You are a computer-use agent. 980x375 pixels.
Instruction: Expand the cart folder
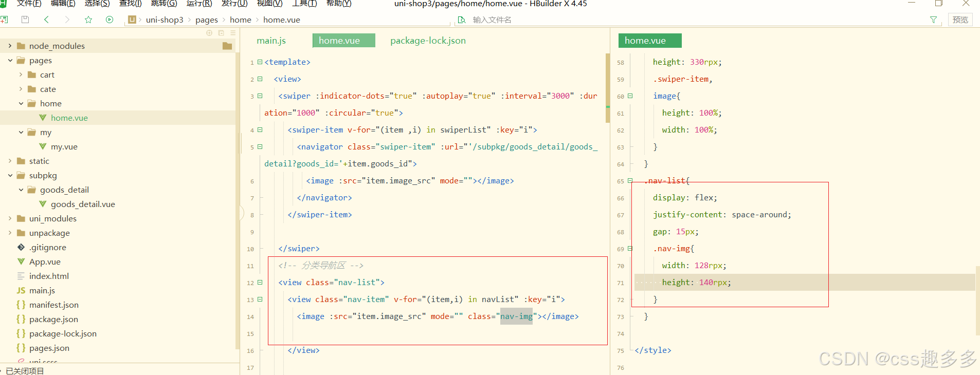point(21,74)
